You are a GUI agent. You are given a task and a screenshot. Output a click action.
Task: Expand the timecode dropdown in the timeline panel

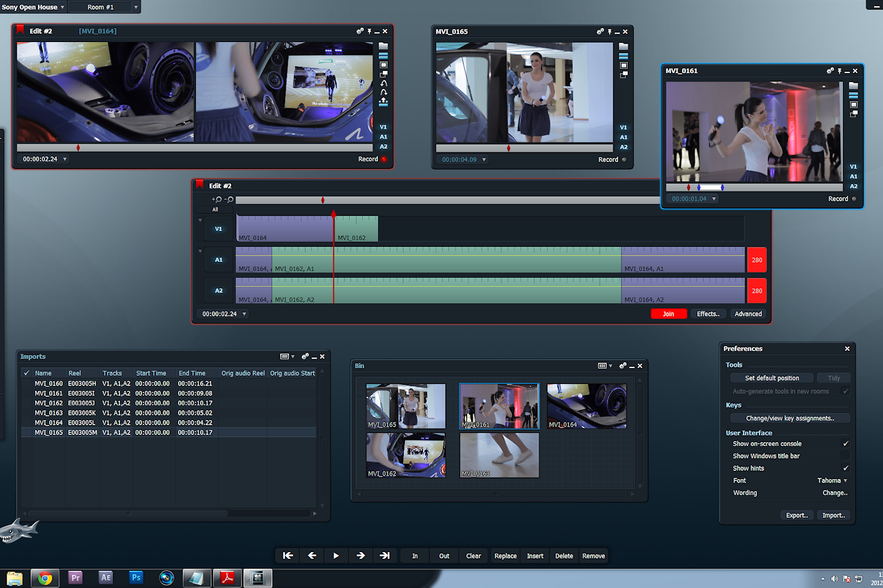tap(244, 314)
